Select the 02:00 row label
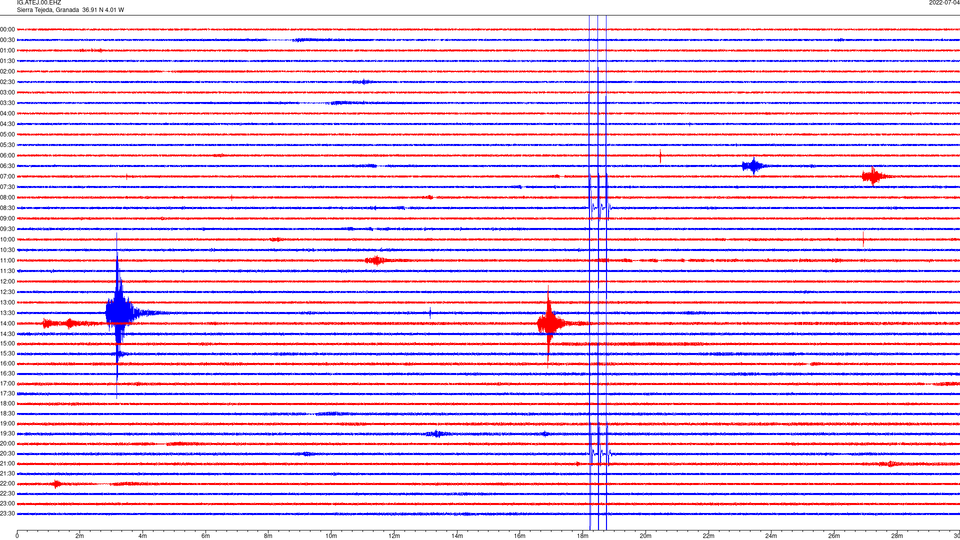This screenshot has width=960, height=540. 7,72
